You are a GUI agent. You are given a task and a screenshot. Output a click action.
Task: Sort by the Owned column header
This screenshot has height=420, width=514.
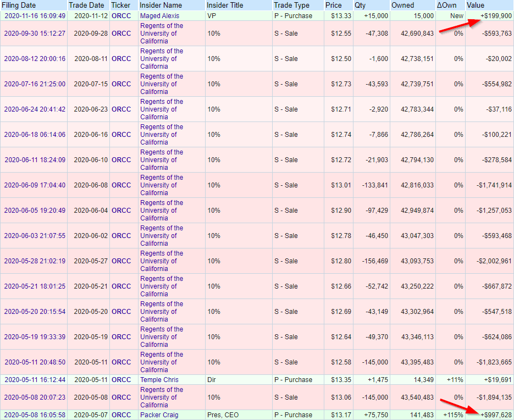[403, 5]
